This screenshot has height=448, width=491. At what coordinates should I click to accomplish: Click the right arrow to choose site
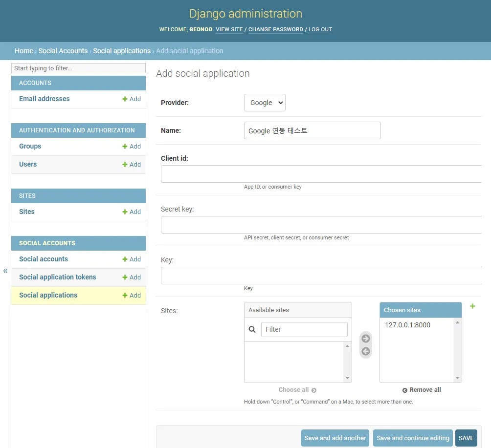click(x=365, y=339)
